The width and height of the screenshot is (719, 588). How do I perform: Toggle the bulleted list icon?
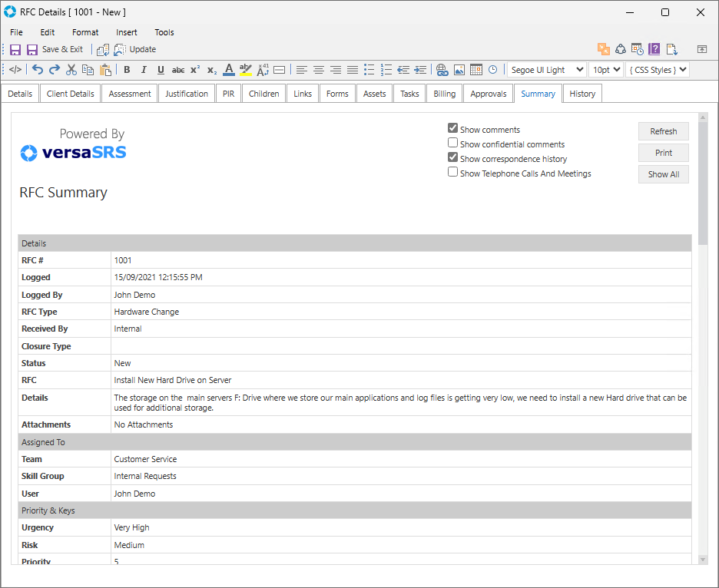[x=369, y=70]
